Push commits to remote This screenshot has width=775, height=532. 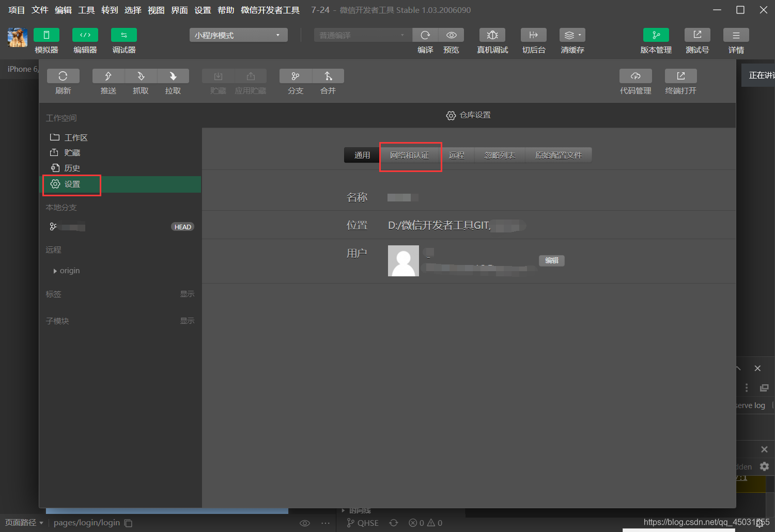click(x=109, y=76)
